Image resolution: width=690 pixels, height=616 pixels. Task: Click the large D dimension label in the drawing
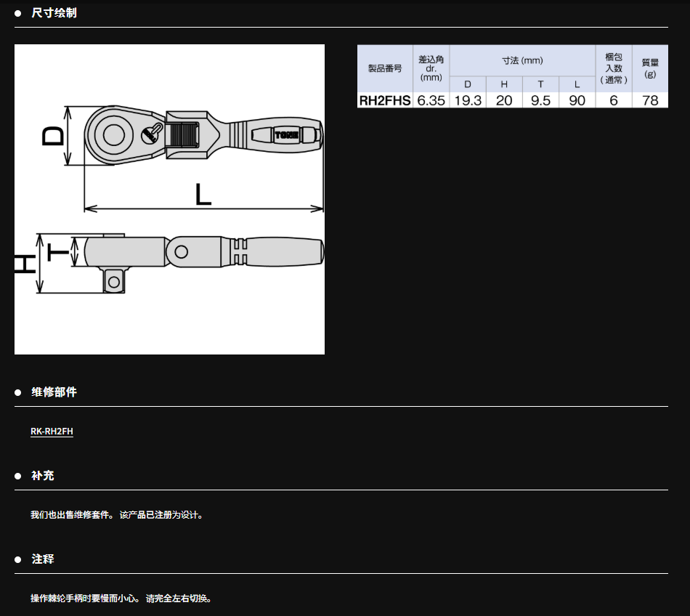coord(53,135)
